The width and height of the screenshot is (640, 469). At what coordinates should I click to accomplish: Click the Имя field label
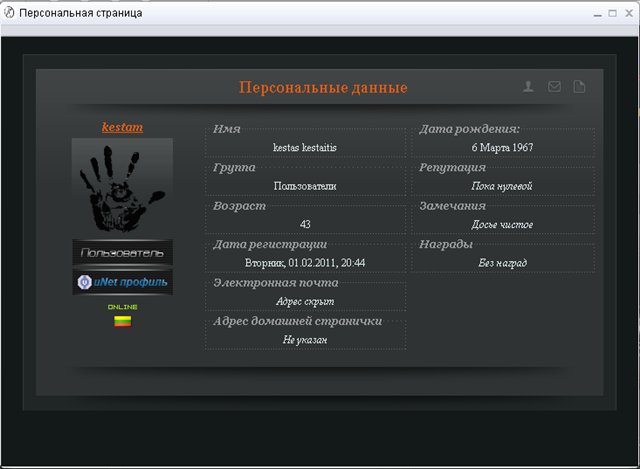227,129
